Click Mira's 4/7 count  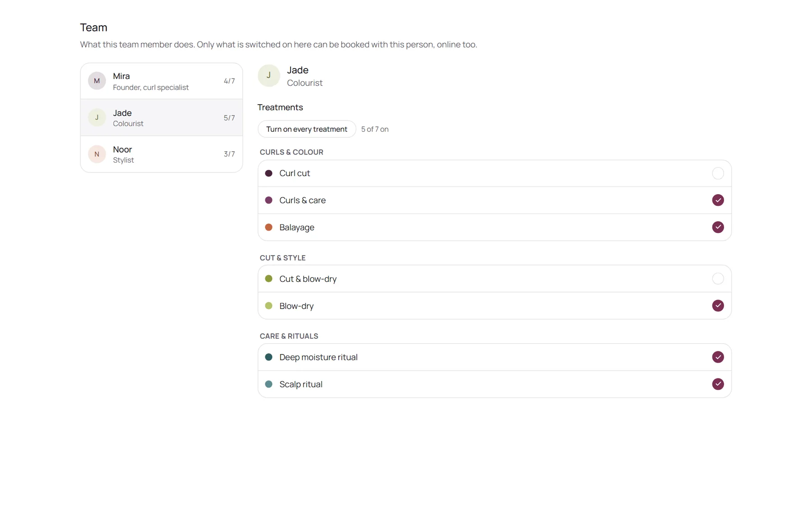tap(229, 81)
